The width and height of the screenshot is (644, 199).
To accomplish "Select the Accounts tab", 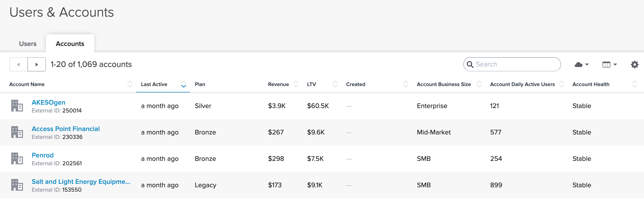I will (x=70, y=44).
